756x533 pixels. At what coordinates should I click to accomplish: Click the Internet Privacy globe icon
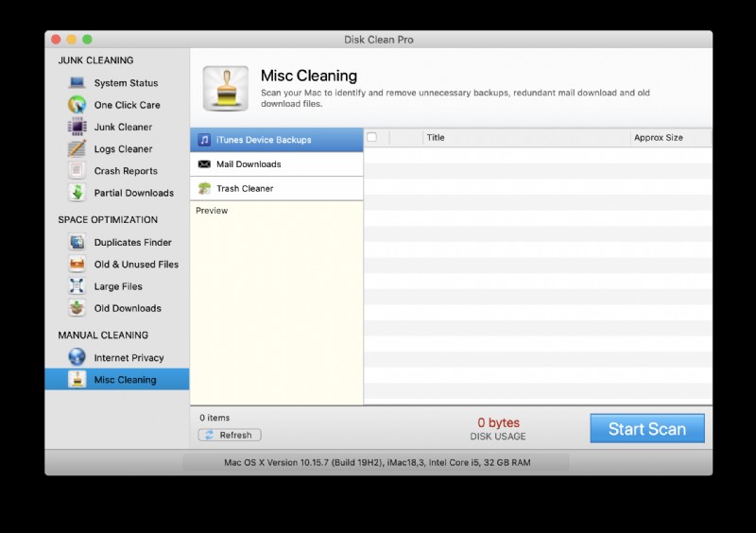pyautogui.click(x=77, y=357)
